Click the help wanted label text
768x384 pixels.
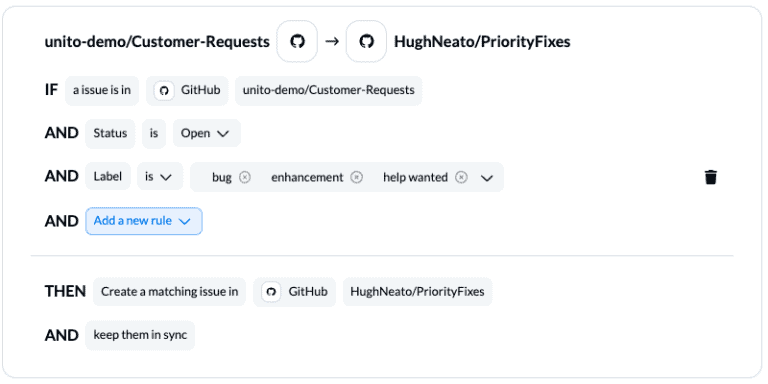click(x=415, y=177)
